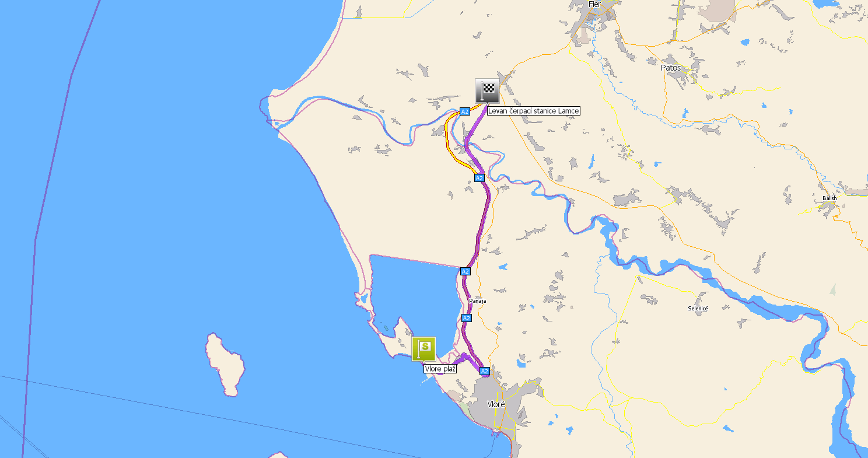Screen dimensions: 868x458
Task: Click A2 shield closest to Vlore plaž label
Action: (x=484, y=371)
